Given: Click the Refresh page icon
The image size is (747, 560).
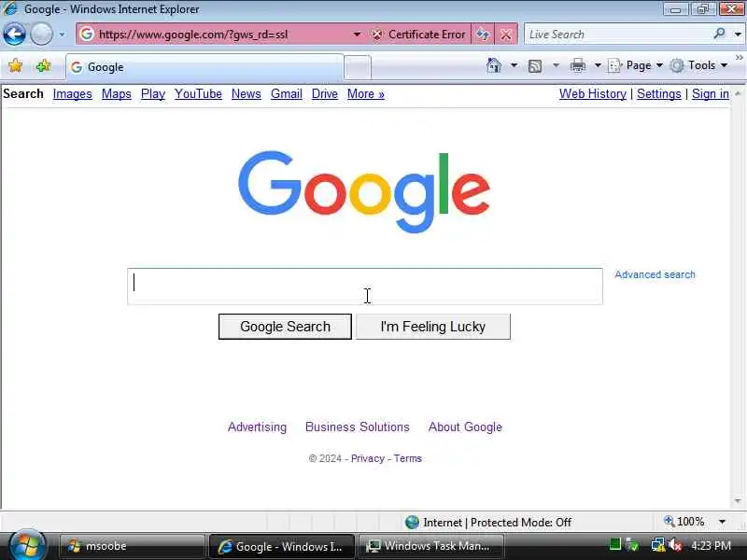Looking at the screenshot, I should [x=483, y=35].
